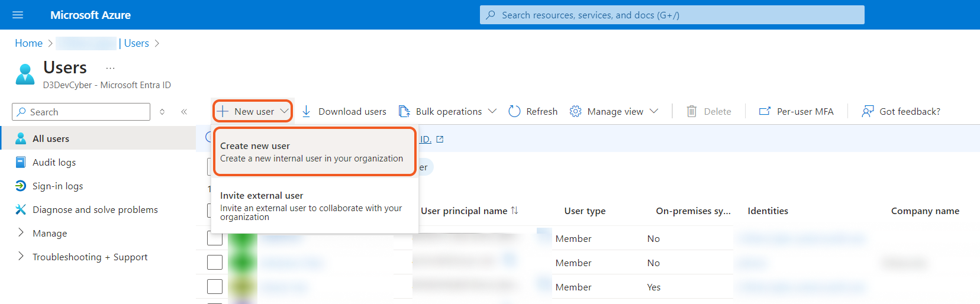This screenshot has height=304, width=980.
Task: Open Diagnose and solve problems
Action: click(x=95, y=209)
